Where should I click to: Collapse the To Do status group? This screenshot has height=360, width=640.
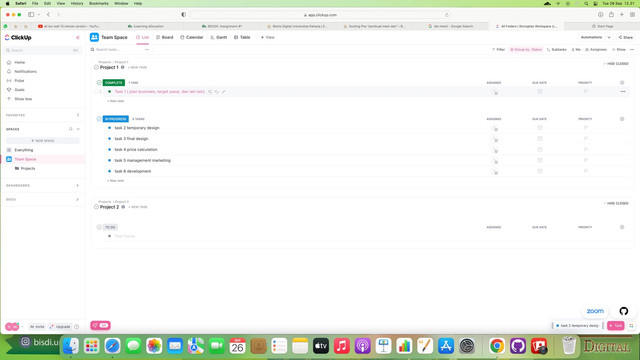pos(99,227)
